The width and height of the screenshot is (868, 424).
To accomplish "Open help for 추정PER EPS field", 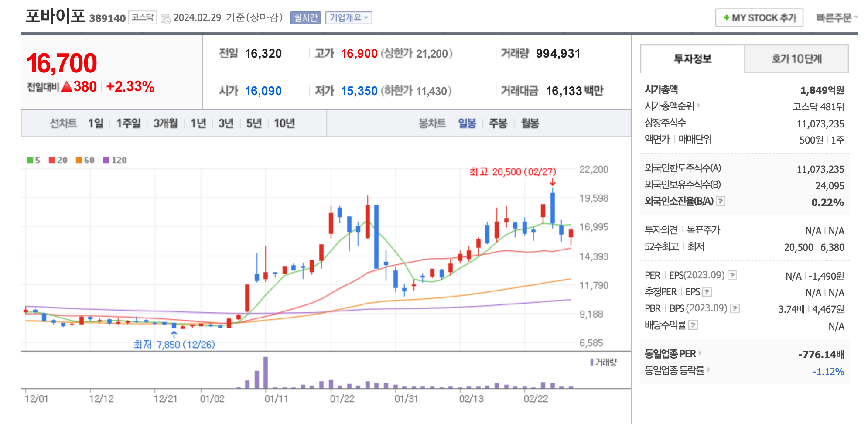I will click(707, 291).
